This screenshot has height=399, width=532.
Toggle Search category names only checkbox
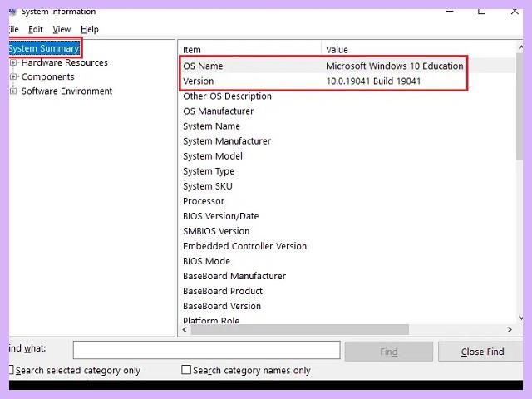(186, 369)
